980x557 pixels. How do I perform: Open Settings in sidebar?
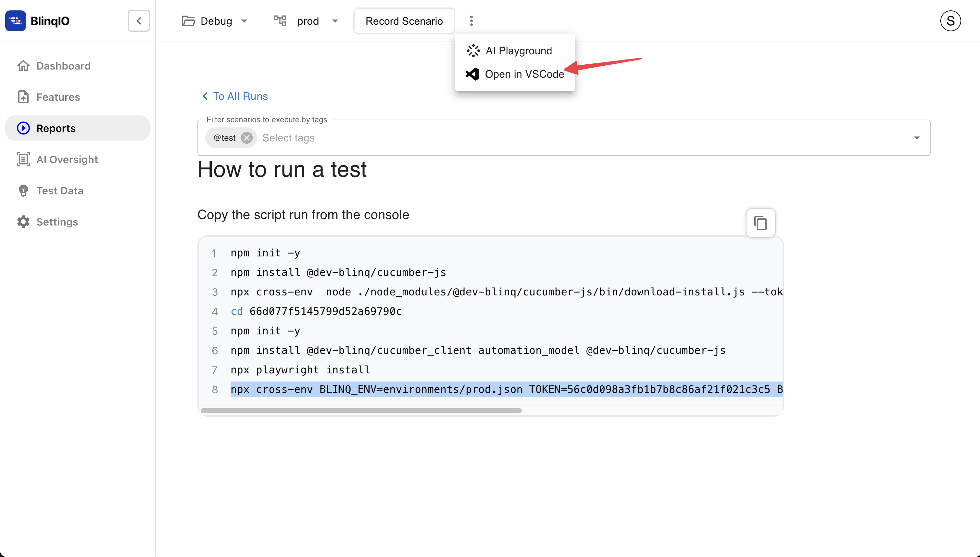77,222
